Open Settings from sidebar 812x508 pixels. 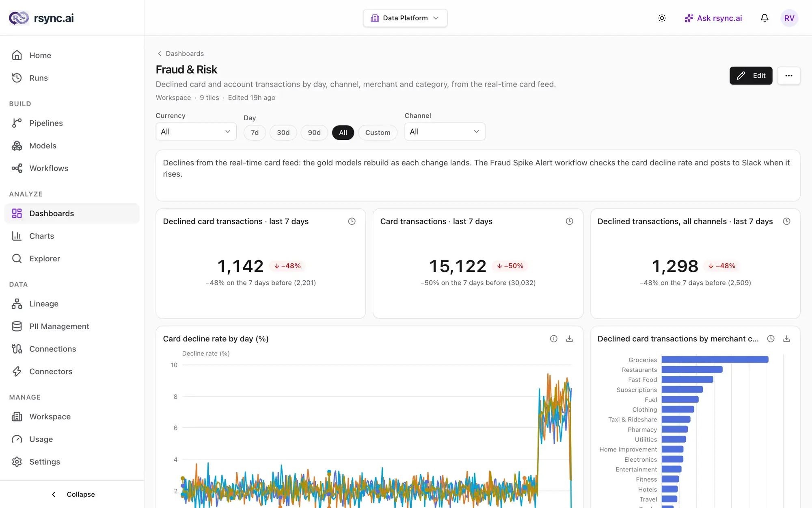[x=72, y=462]
